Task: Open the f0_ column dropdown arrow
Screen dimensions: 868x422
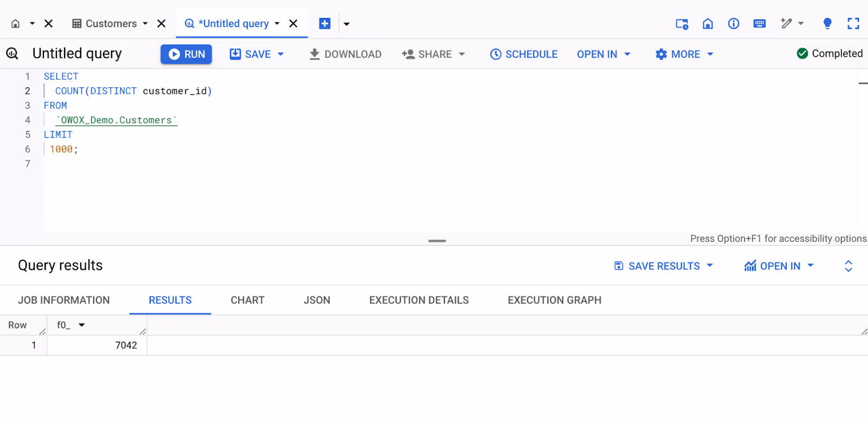Action: click(x=82, y=325)
